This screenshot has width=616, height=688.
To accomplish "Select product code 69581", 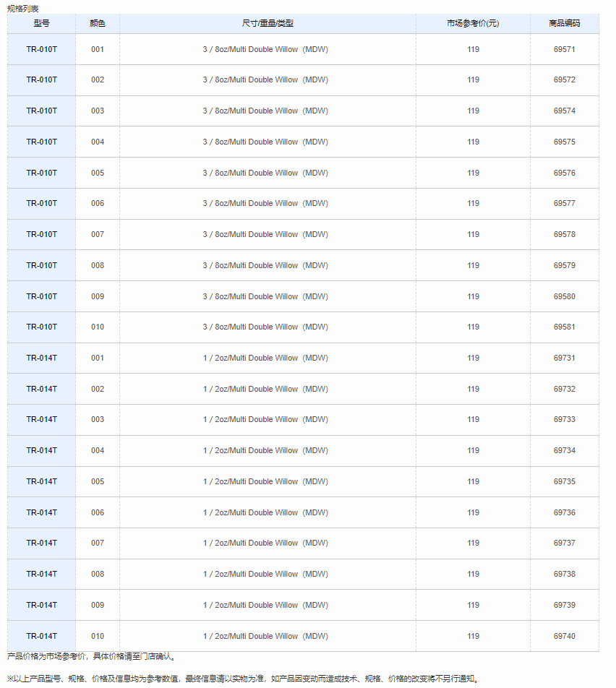I will (x=564, y=327).
